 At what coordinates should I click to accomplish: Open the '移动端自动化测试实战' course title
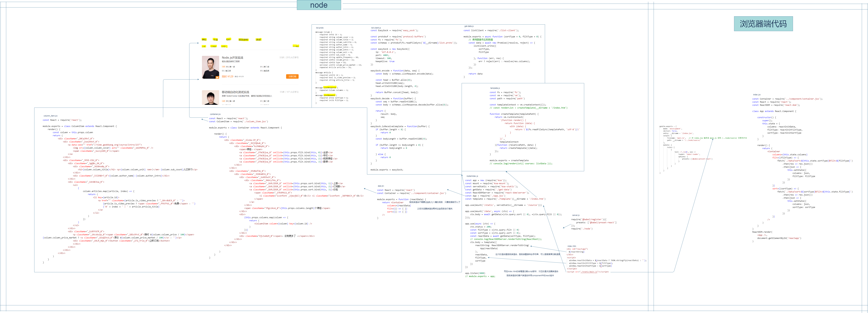[236, 92]
